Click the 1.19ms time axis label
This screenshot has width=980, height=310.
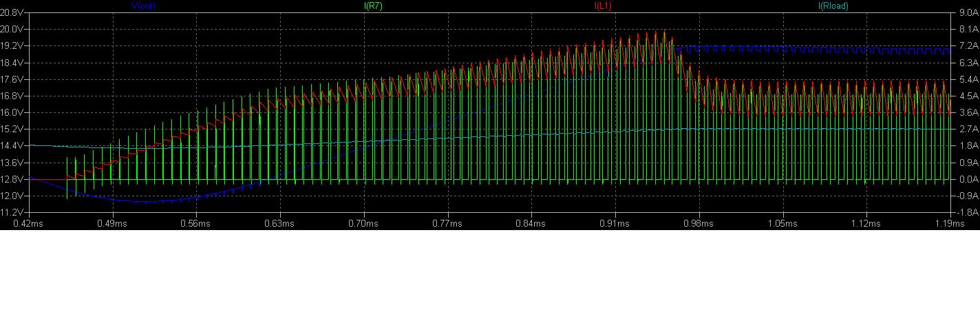click(949, 224)
